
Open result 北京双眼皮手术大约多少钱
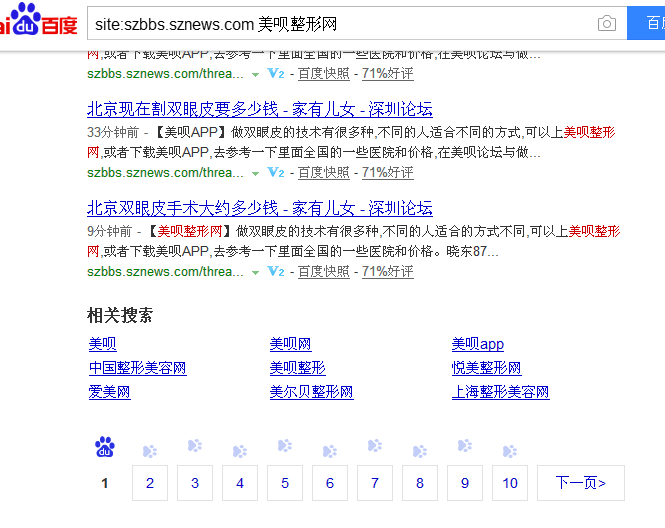click(260, 208)
